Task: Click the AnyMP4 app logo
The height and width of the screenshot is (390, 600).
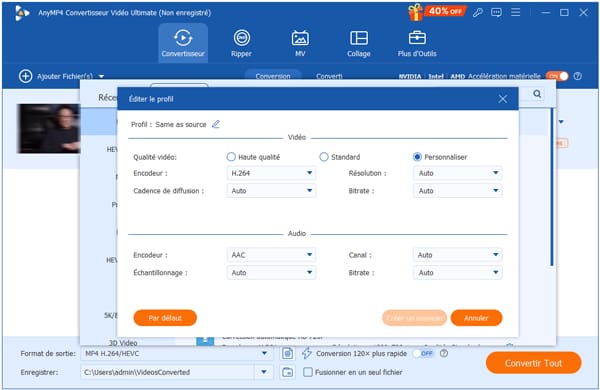Action: pos(22,13)
